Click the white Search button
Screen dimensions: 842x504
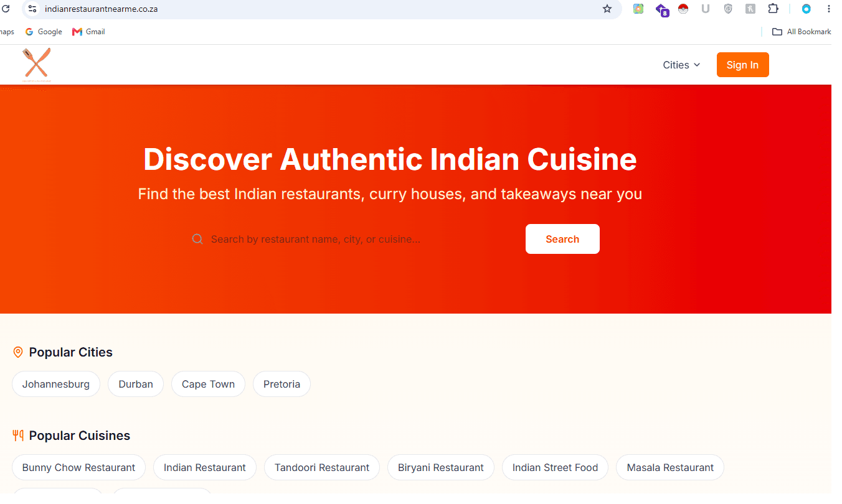(562, 239)
